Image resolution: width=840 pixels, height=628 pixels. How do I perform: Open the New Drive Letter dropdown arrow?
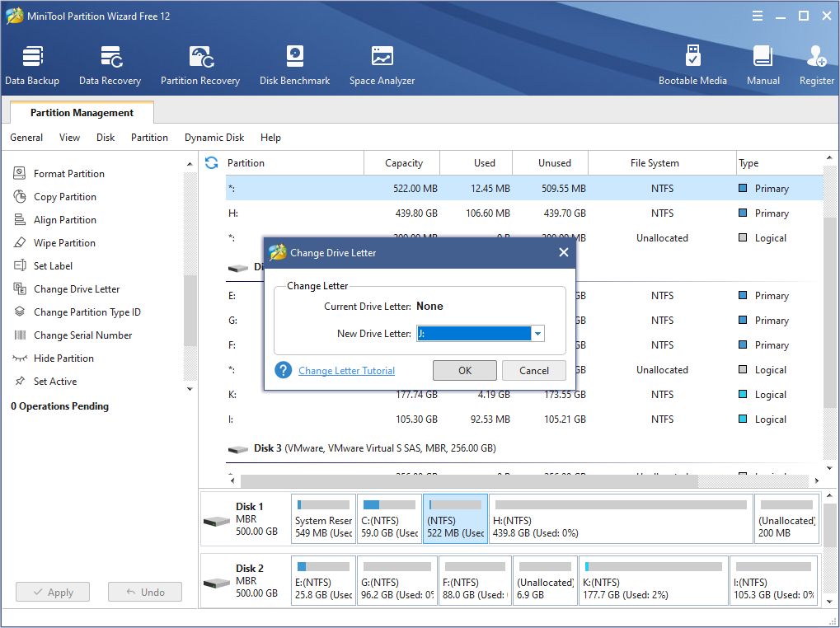(537, 334)
